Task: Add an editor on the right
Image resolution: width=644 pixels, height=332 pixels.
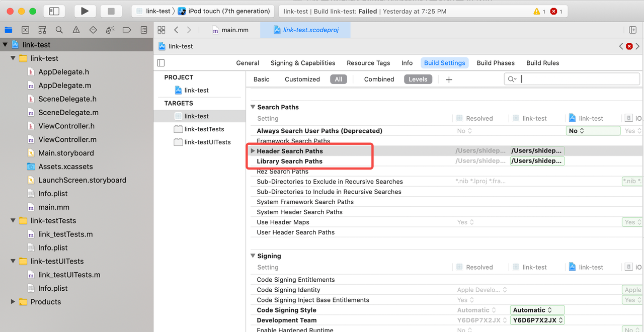Action: 633,30
